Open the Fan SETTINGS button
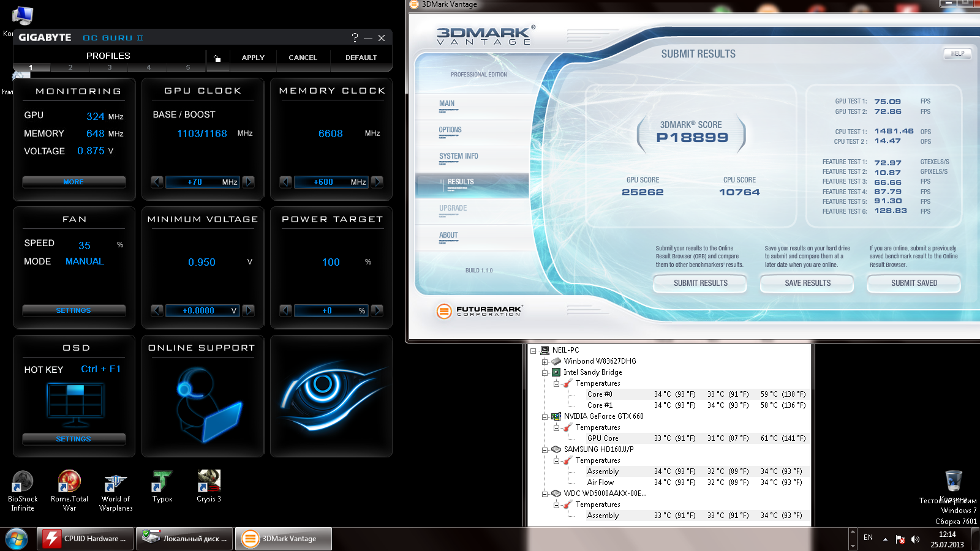980x551 pixels. click(73, 310)
